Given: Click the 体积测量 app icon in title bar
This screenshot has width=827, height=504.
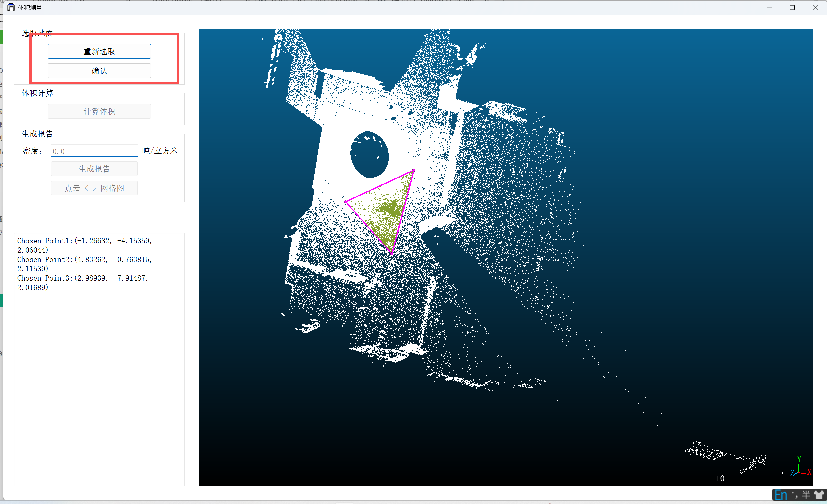Looking at the screenshot, I should [x=11, y=7].
